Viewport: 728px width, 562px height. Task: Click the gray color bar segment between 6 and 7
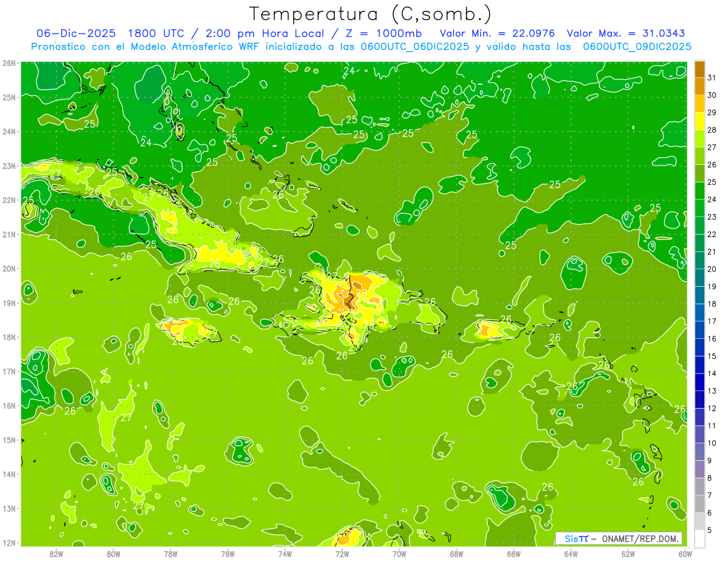click(x=699, y=504)
